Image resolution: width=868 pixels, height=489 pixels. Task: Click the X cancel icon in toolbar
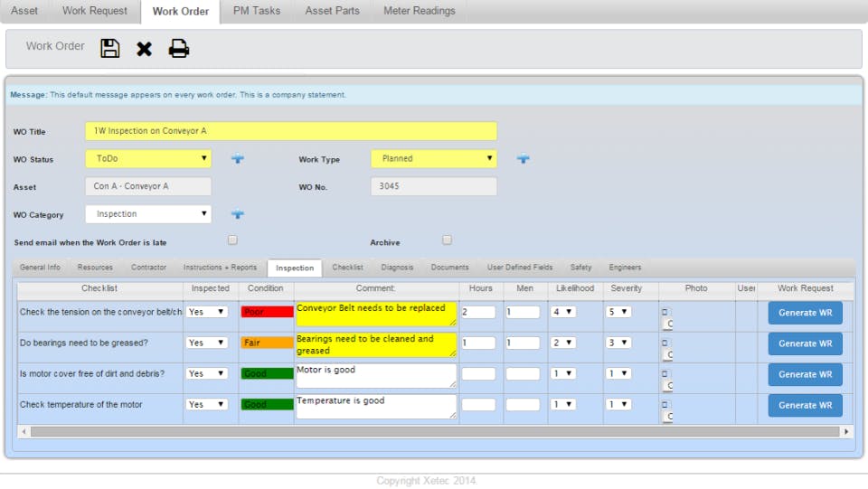click(144, 49)
